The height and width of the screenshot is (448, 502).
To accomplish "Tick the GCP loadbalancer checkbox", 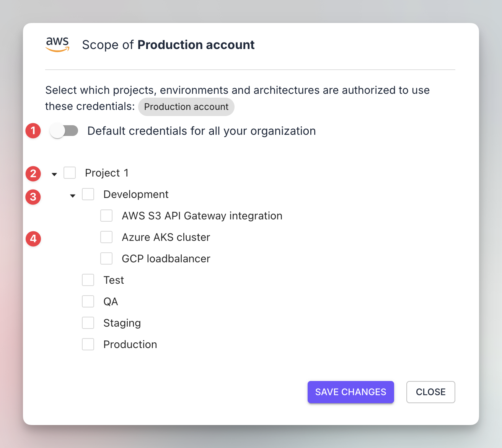I will click(106, 258).
